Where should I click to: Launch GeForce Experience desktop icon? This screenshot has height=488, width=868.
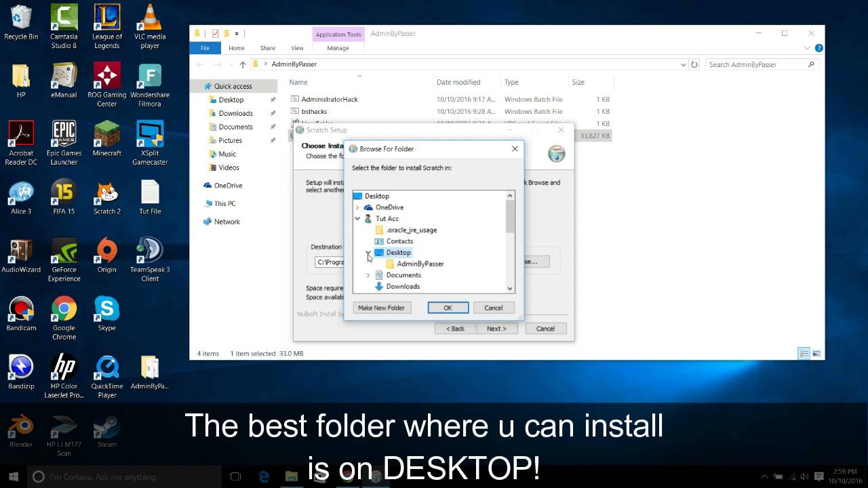coord(64,260)
